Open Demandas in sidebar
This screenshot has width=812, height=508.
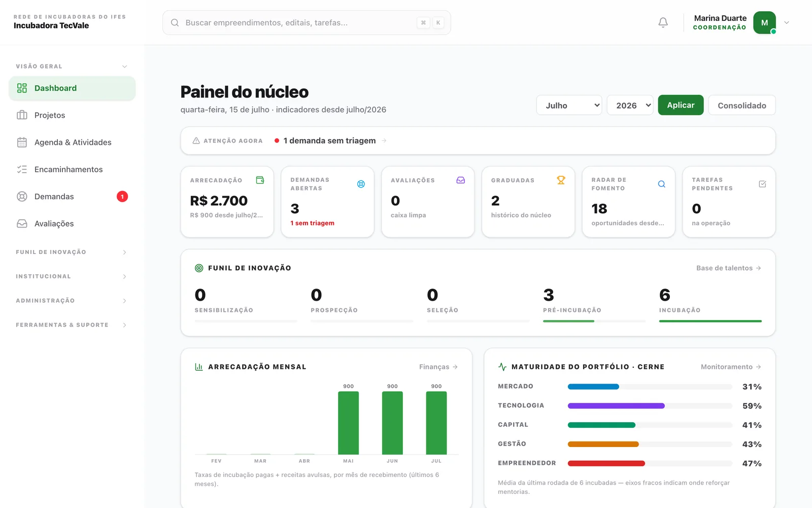pos(72,197)
